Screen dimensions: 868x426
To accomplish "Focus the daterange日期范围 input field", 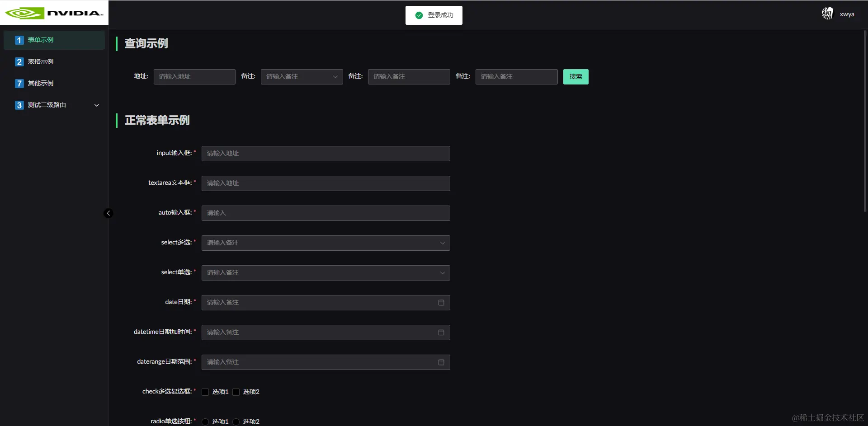I will pyautogui.click(x=325, y=362).
